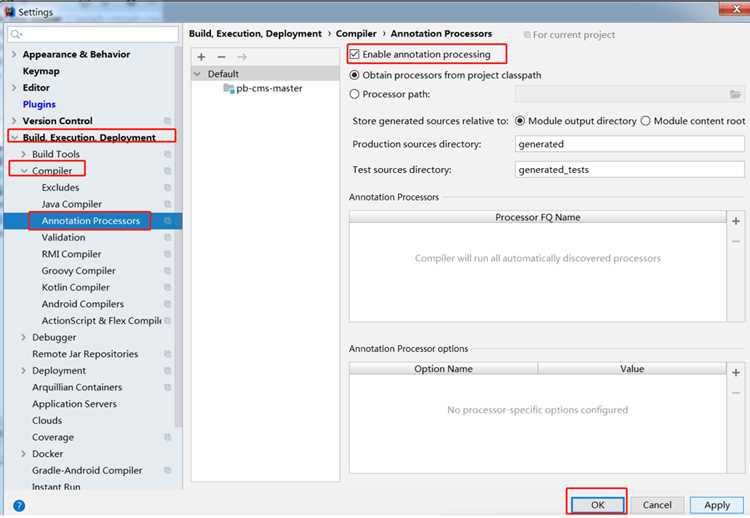Click project-level icon beside RMI Compiler
Viewport: 750px width, 518px height.
[x=167, y=254]
